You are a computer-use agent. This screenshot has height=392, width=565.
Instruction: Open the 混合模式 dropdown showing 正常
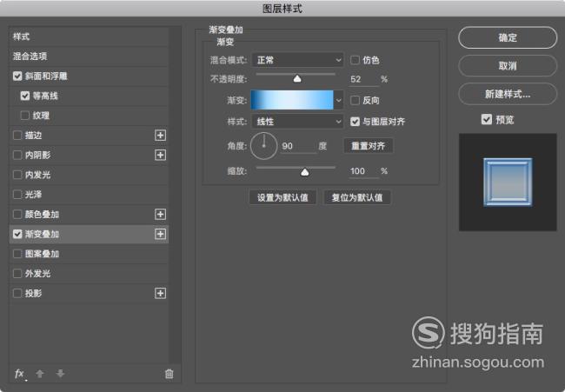297,60
